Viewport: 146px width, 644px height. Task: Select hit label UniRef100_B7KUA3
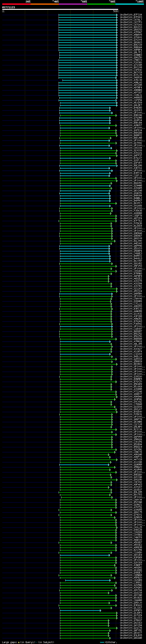pyautogui.click(x=131, y=321)
